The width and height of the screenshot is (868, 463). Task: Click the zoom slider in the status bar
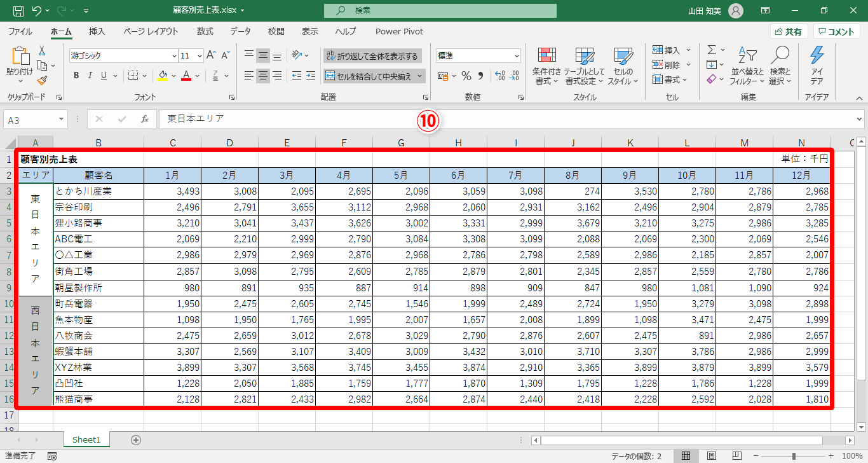(x=794, y=456)
